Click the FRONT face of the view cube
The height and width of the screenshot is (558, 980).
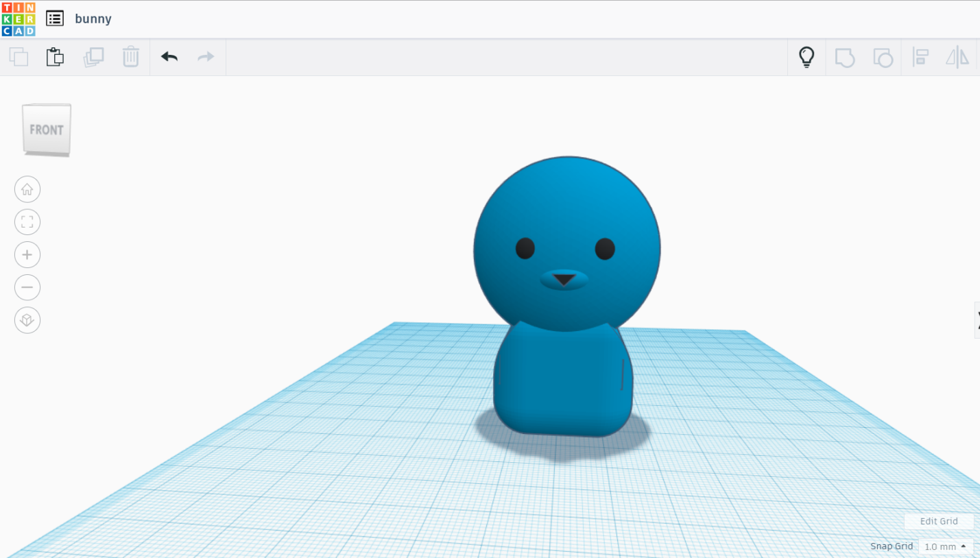(47, 129)
